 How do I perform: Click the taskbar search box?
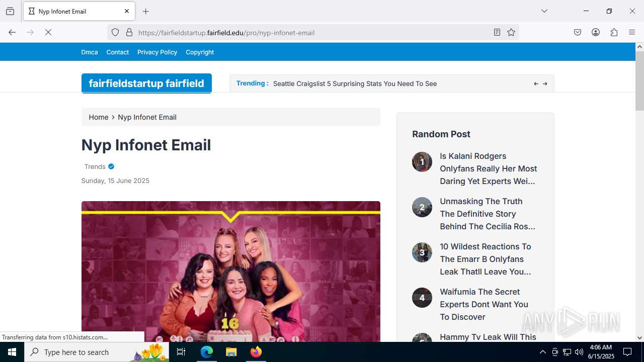[x=97, y=352]
